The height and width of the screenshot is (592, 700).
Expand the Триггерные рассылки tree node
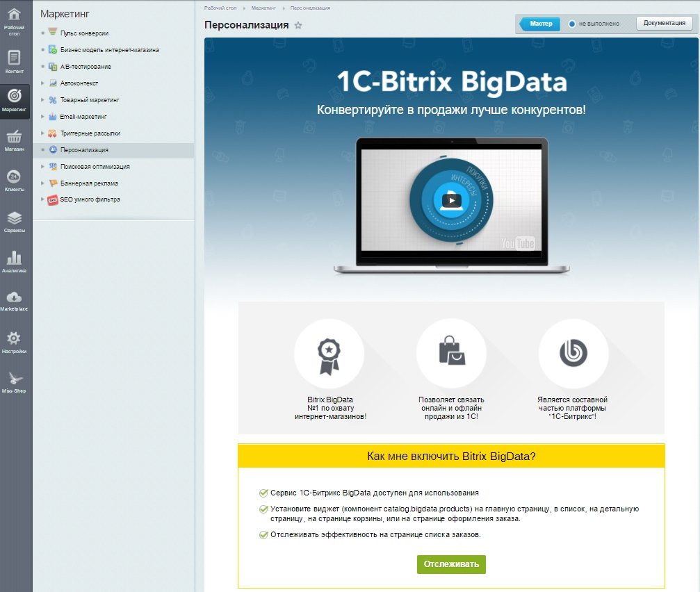point(42,133)
